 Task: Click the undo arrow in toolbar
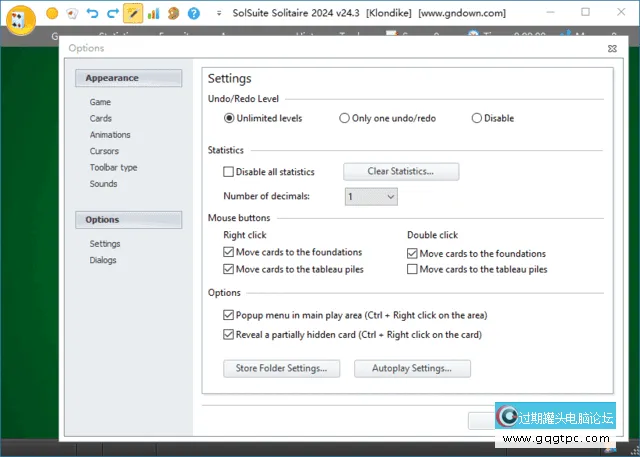click(x=92, y=14)
